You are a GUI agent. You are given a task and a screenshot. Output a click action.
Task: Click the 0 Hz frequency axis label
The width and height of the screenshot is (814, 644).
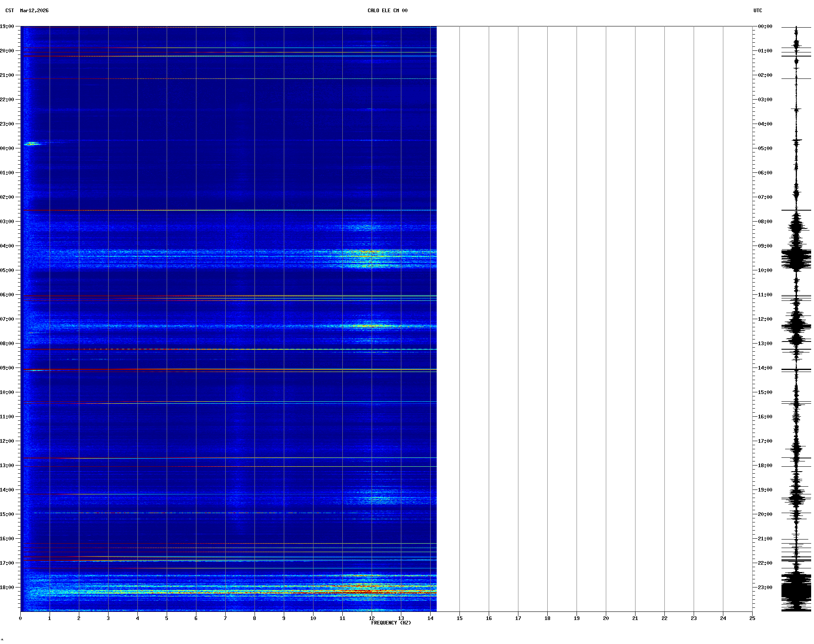coord(20,618)
